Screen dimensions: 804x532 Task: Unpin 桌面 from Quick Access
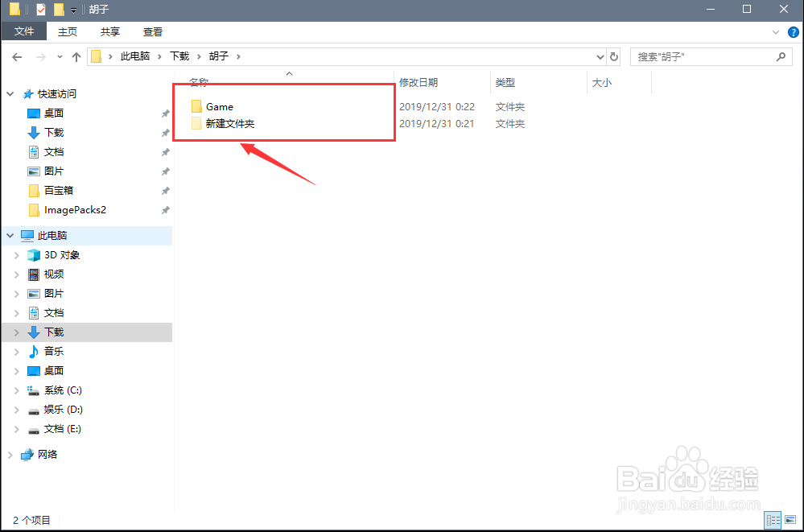tap(167, 113)
